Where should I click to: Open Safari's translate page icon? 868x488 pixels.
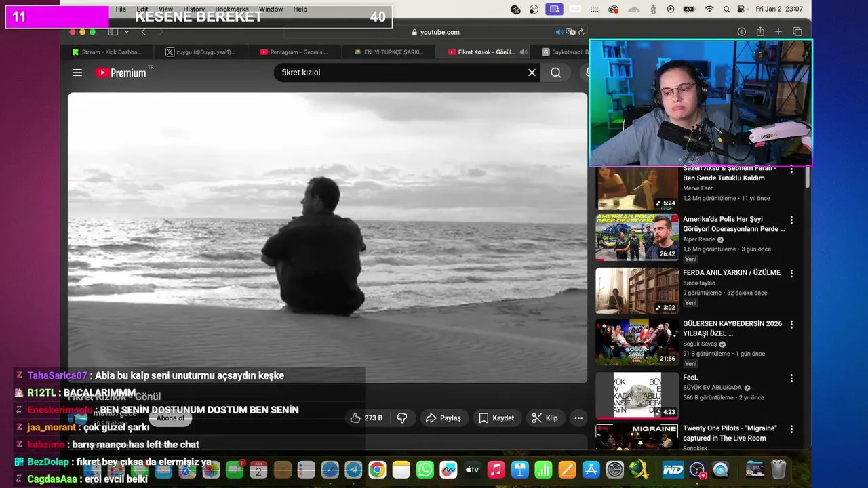click(x=571, y=32)
